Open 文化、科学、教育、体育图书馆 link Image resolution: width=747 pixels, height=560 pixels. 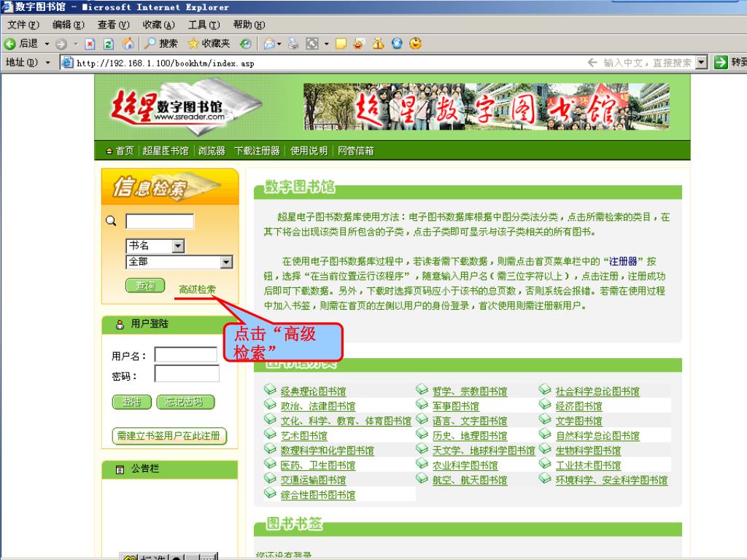pyautogui.click(x=346, y=421)
